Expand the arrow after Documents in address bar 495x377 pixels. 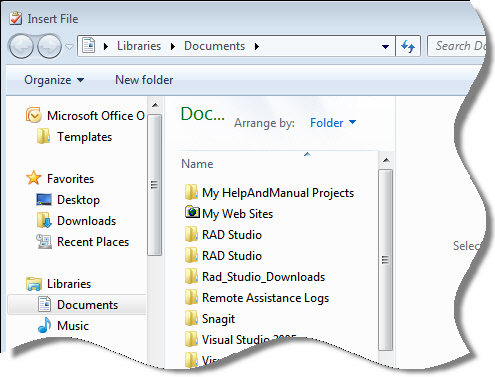(x=256, y=46)
